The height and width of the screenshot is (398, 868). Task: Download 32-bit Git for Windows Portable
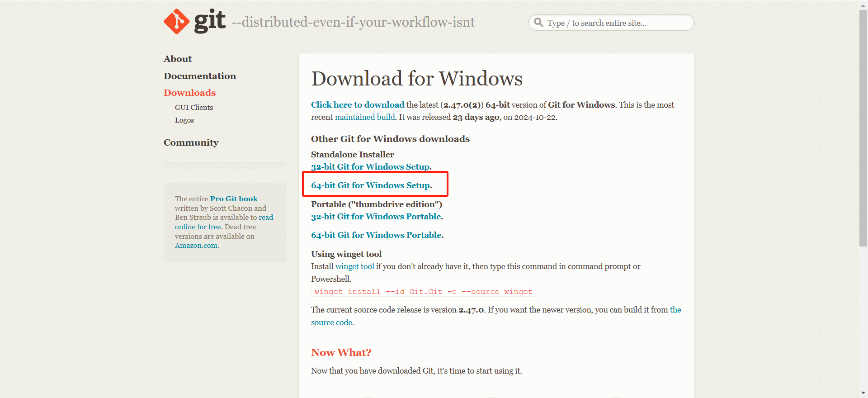(376, 217)
